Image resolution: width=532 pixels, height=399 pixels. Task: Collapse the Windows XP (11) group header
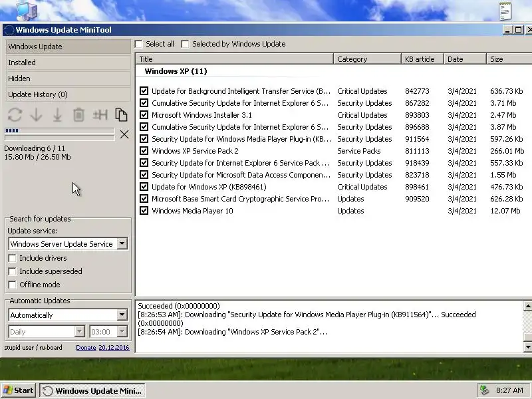(x=176, y=71)
